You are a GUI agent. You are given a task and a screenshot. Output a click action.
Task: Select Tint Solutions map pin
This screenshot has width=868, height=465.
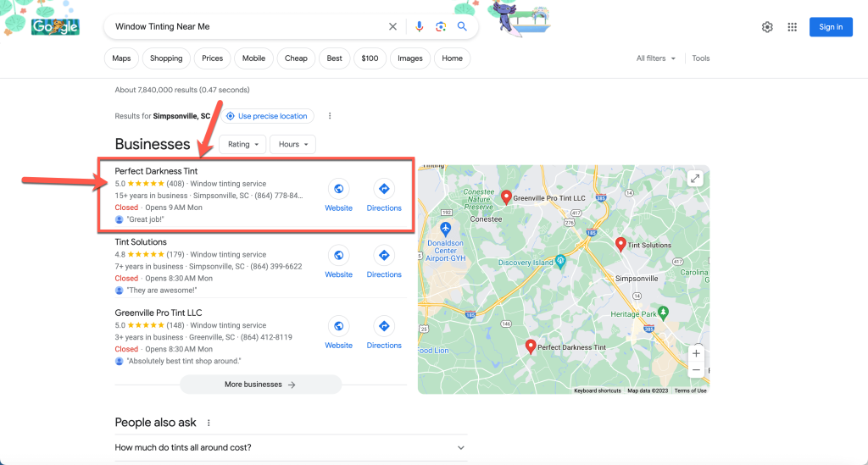coord(620,245)
